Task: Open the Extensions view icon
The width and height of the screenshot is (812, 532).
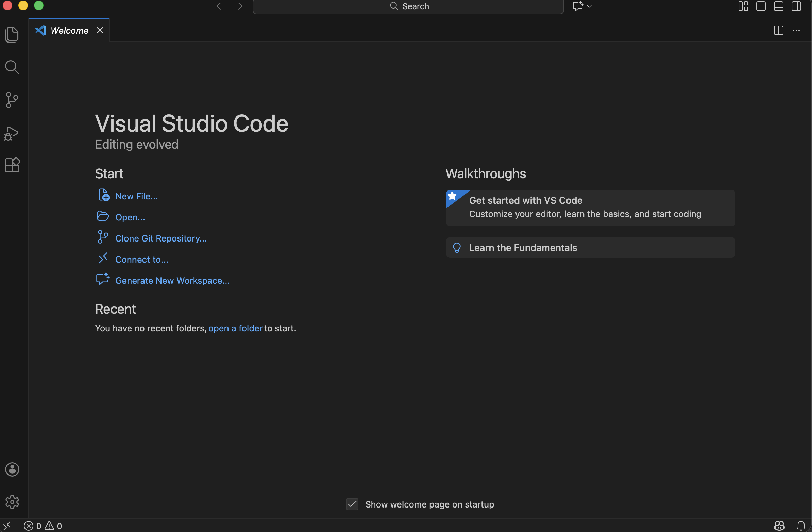Action: (x=12, y=165)
